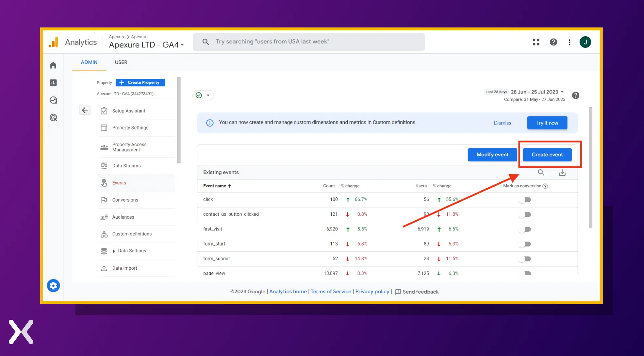This screenshot has width=644, height=356.
Task: Download the existing events list
Action: pyautogui.click(x=562, y=172)
